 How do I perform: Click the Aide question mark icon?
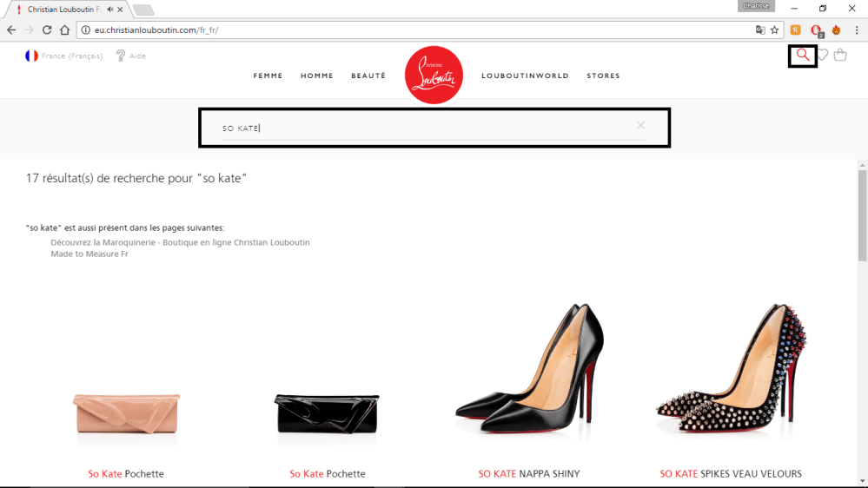tap(121, 56)
